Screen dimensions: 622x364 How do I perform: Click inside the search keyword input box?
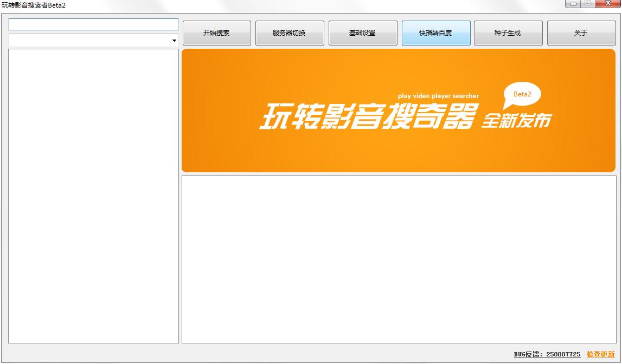click(92, 24)
